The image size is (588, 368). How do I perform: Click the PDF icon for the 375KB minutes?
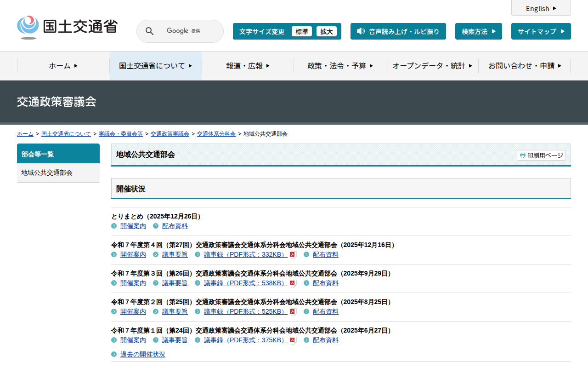click(x=292, y=340)
